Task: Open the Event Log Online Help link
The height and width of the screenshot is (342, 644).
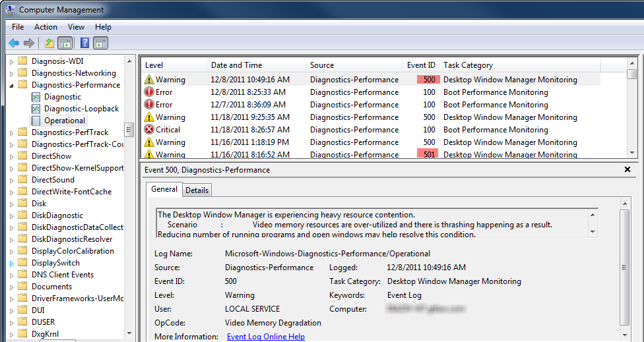Action: [265, 337]
